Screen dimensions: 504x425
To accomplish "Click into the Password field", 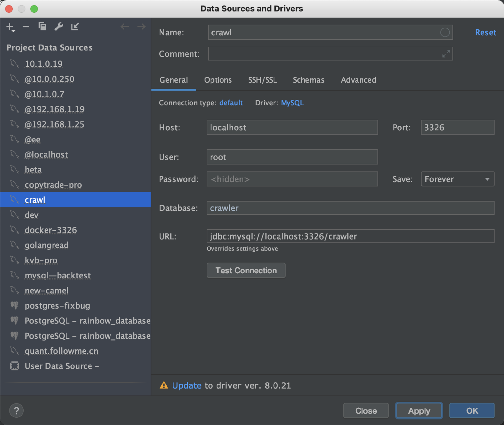I will [292, 179].
